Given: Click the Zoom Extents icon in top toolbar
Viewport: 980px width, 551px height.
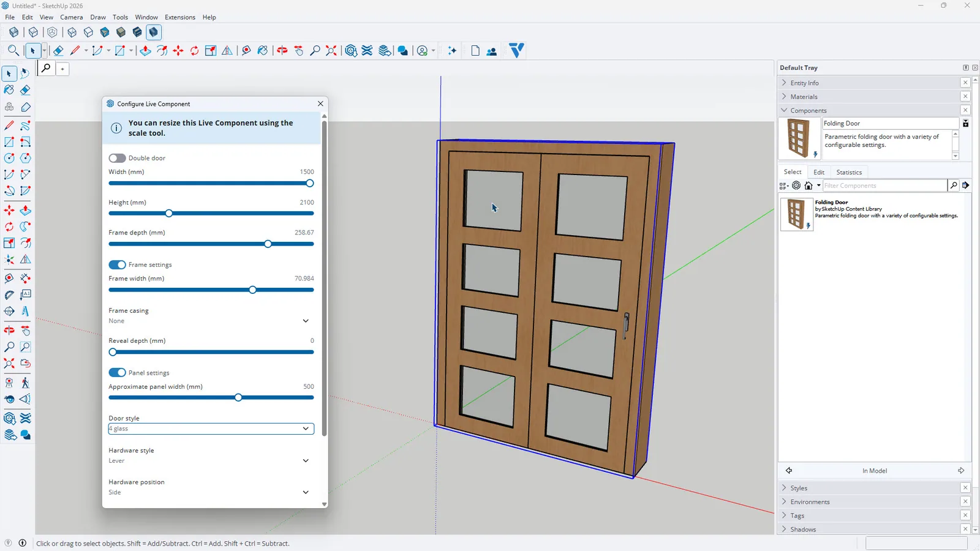Looking at the screenshot, I should coord(331,51).
